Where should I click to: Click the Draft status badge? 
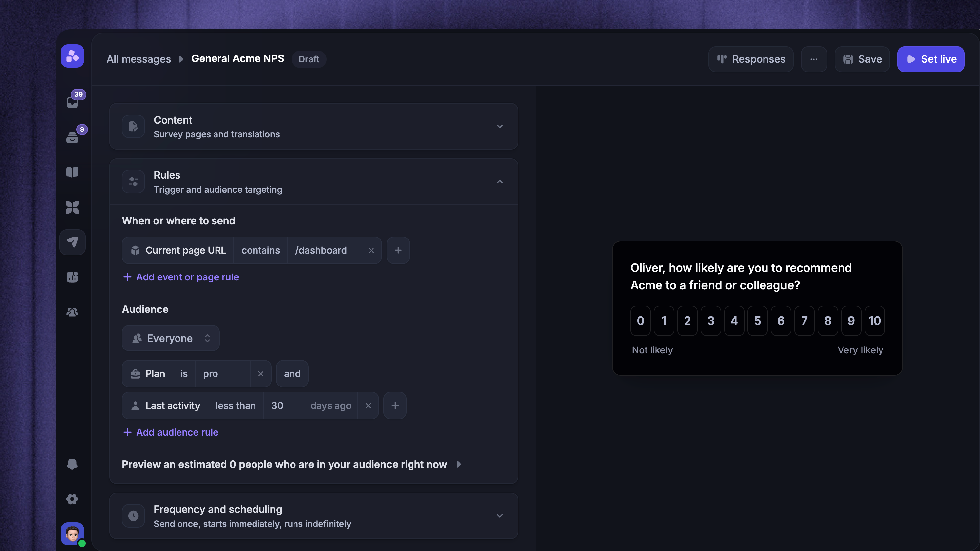[x=309, y=59]
